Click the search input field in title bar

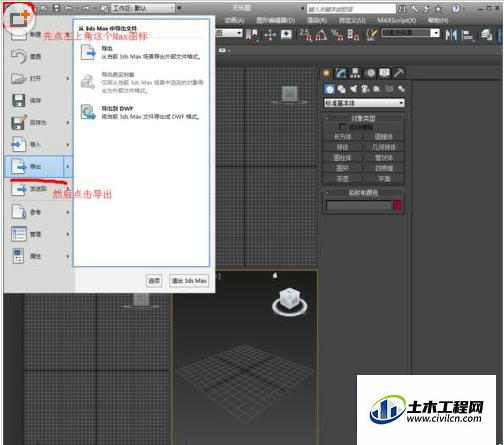pyautogui.click(x=351, y=8)
